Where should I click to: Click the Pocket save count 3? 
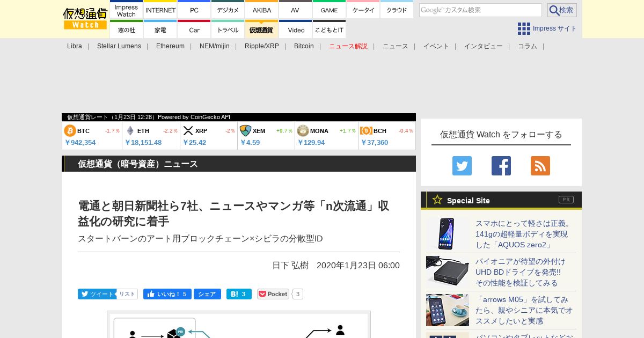pos(298,294)
